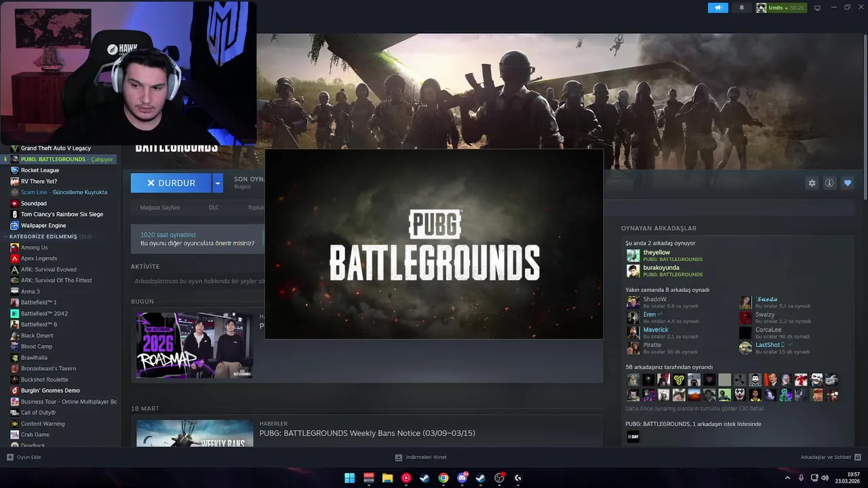Open the Steam announcements megaphone icon
The image size is (868, 488).
click(717, 7)
